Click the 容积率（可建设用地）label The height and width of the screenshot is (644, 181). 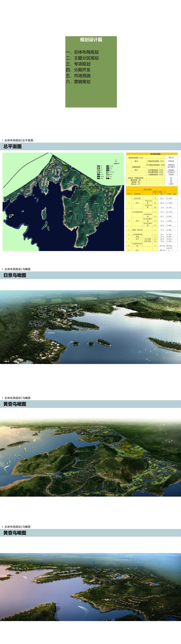136,178
